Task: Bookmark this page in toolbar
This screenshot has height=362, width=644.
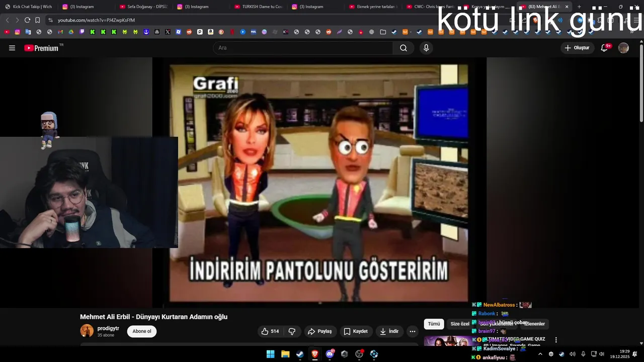Action: point(37,20)
